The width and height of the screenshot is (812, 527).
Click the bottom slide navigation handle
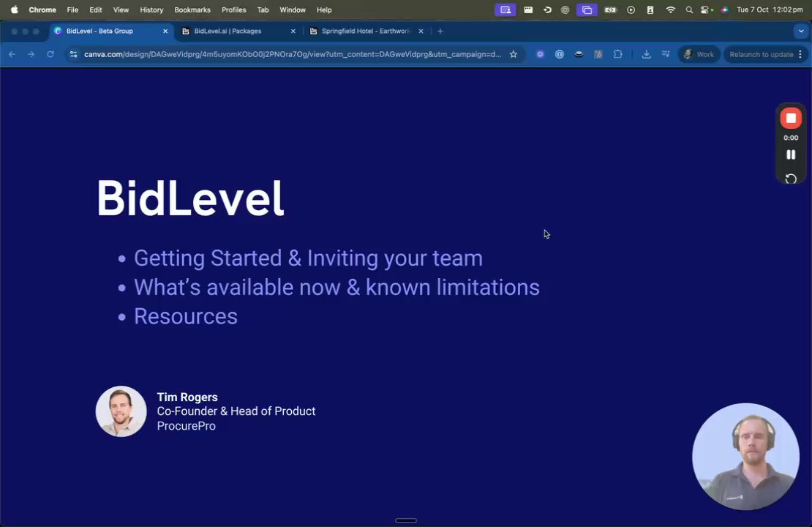406,520
